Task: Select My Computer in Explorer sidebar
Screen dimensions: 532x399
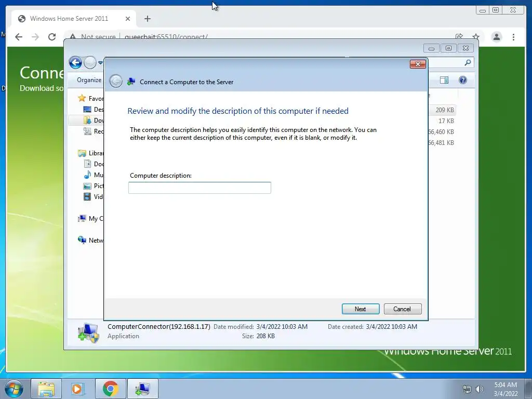Action: pyautogui.click(x=90, y=219)
